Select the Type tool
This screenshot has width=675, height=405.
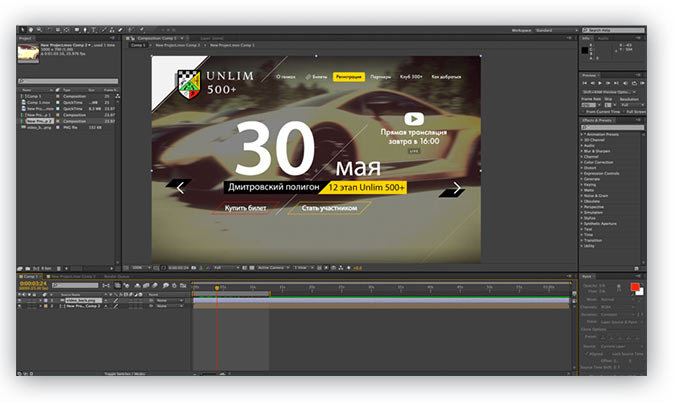tap(95, 31)
